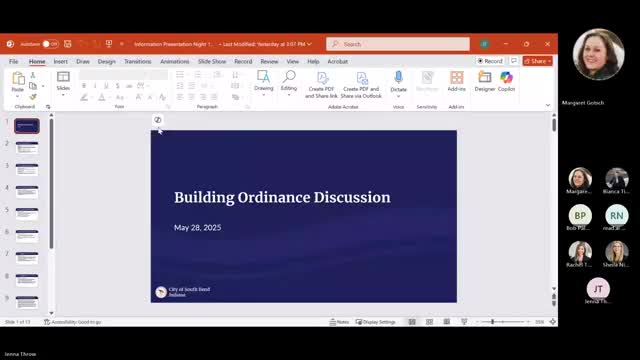Open the Paste options dropdown arrow
This screenshot has width=640, height=360.
(18, 96)
